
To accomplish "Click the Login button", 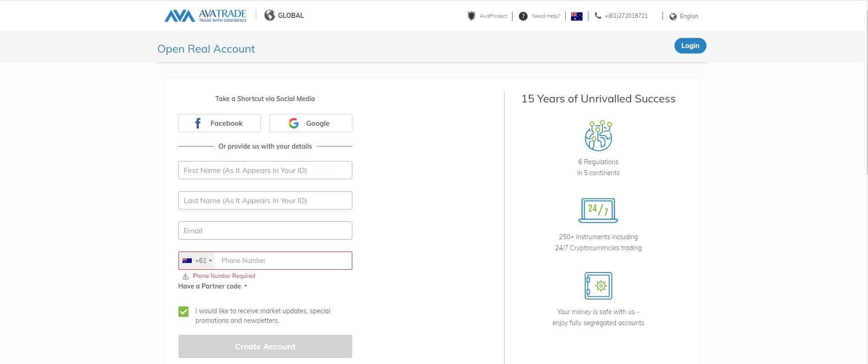I will pos(690,46).
